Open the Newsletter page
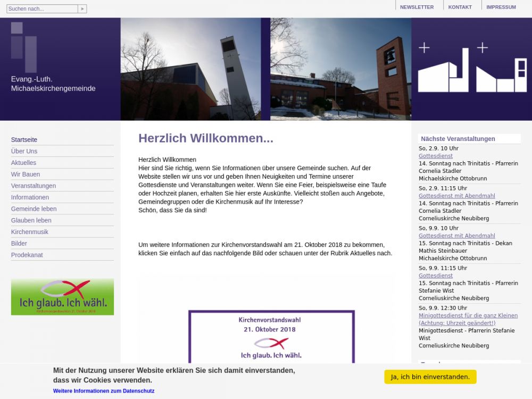532x399 pixels. (x=417, y=7)
